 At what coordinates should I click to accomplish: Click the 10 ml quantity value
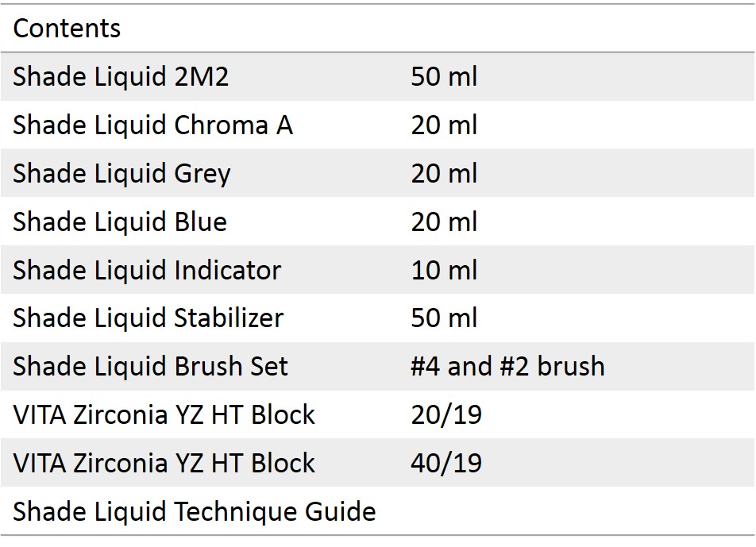point(444,270)
